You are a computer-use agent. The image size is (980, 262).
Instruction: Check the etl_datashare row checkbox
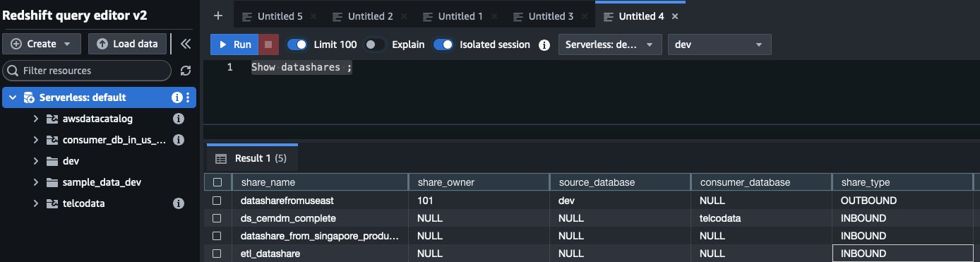(217, 254)
